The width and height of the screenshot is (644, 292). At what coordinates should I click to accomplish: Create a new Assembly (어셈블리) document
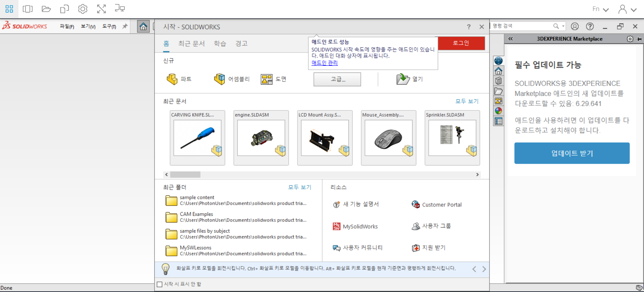(232, 79)
